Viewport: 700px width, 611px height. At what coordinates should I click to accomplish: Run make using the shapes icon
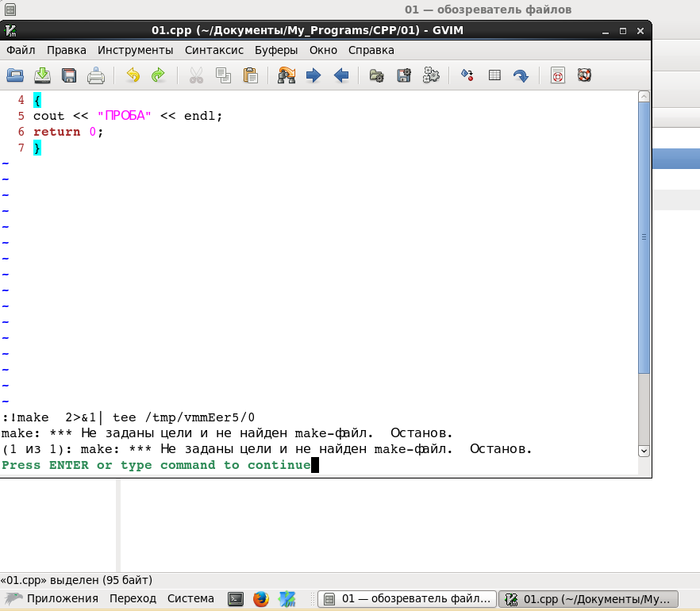[467, 75]
